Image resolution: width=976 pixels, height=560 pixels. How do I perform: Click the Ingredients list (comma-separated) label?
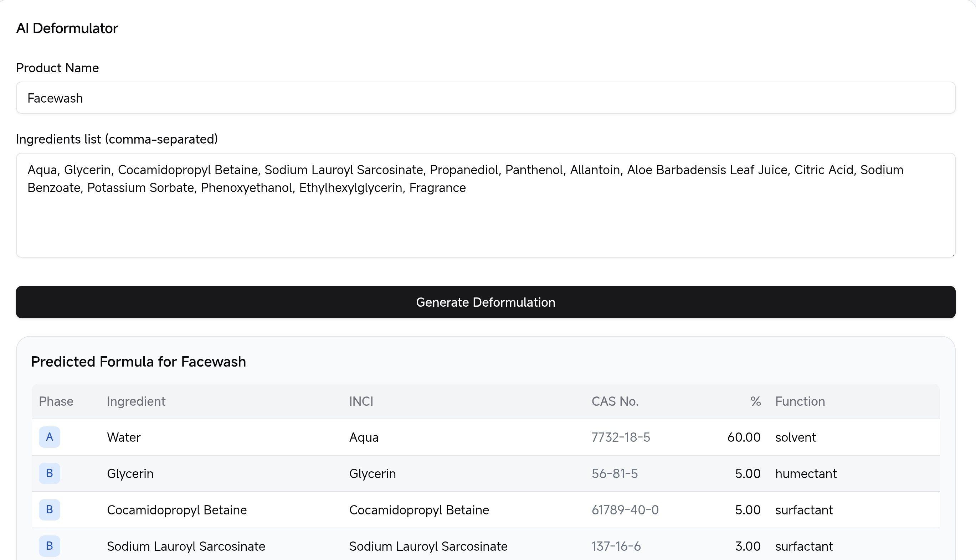(x=117, y=139)
